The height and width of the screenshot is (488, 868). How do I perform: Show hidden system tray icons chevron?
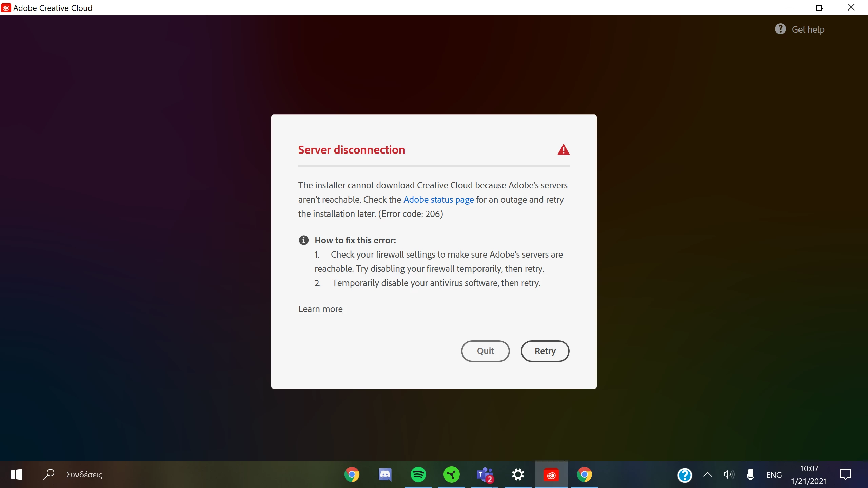707,474
